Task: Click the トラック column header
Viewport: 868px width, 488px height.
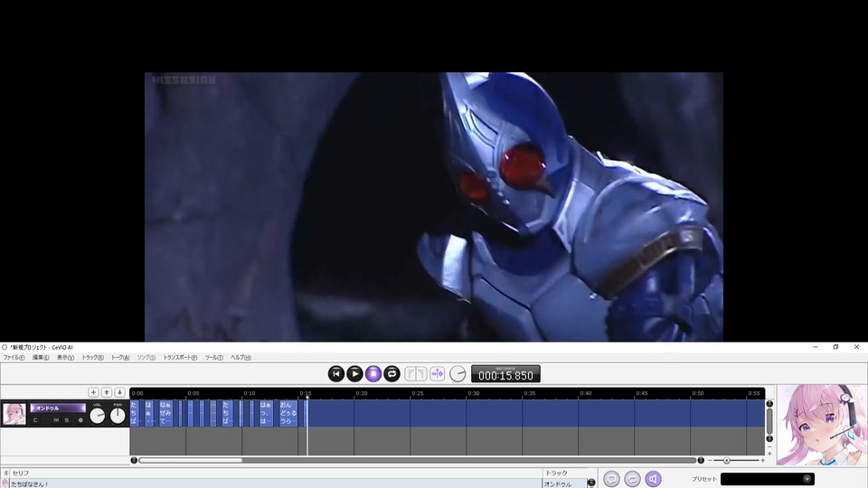Action: point(556,473)
